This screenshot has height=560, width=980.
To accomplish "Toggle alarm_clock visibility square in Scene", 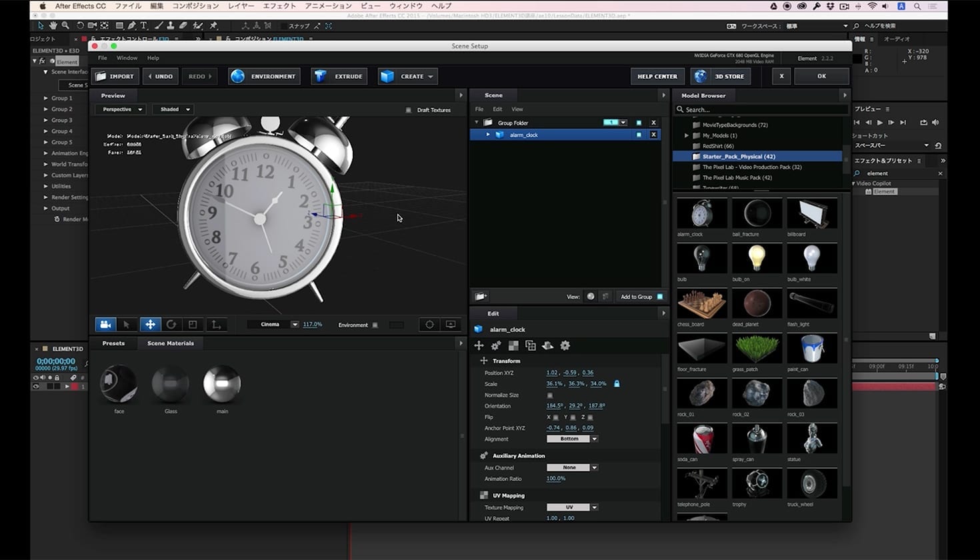I will tap(639, 135).
